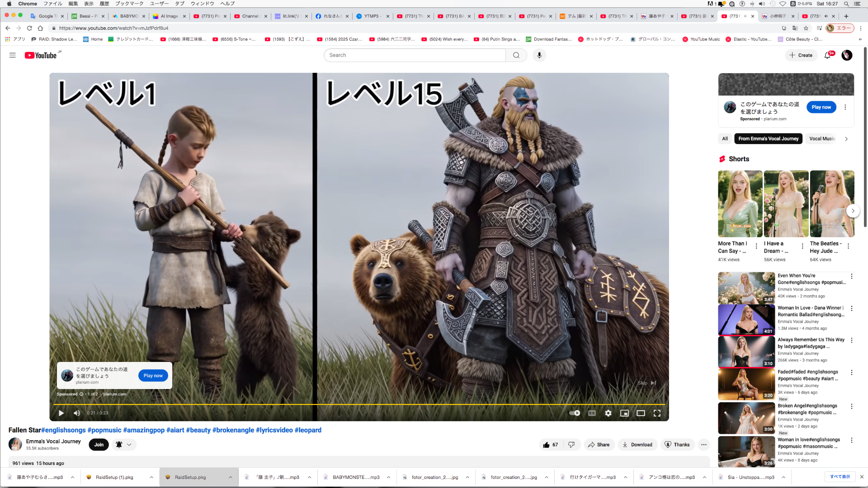Open the video player settings gear
868x488 pixels.
tap(608, 413)
